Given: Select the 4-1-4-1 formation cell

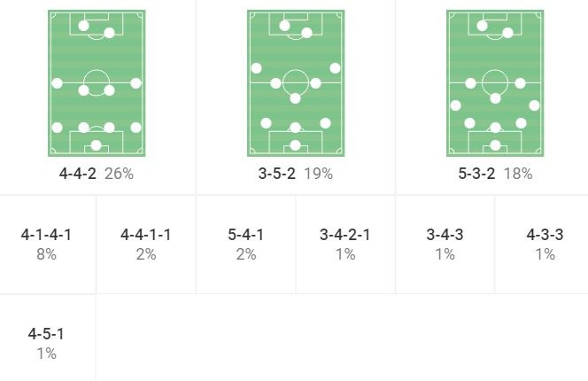Looking at the screenshot, I should (46, 244).
